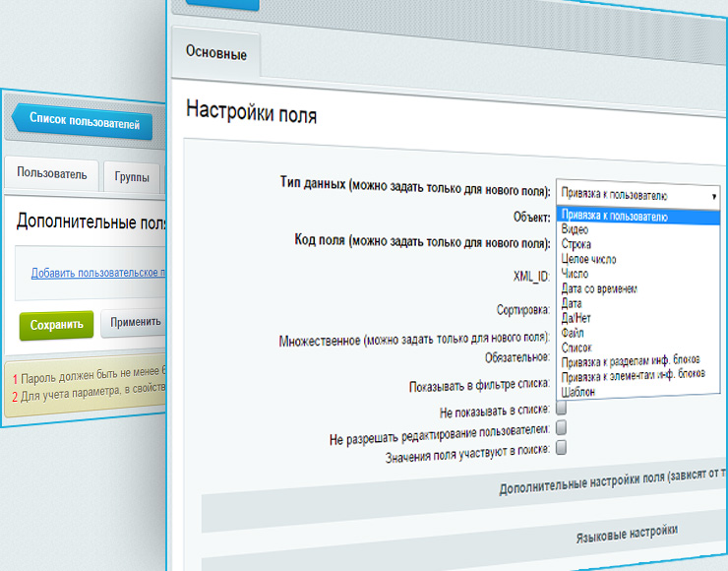Click the 'Список пользователей' back button

[x=88, y=123]
